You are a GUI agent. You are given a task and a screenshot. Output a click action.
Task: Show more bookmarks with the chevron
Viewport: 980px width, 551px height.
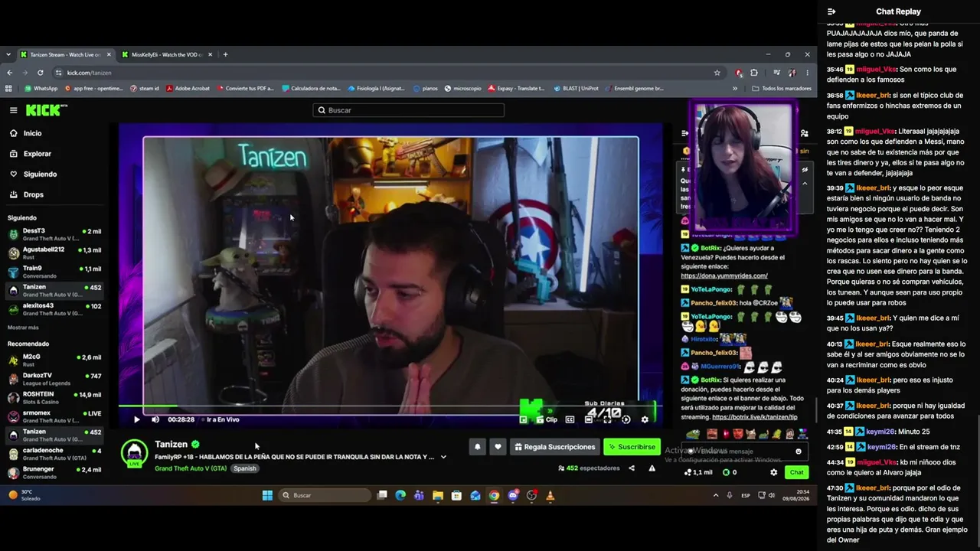pos(735,89)
